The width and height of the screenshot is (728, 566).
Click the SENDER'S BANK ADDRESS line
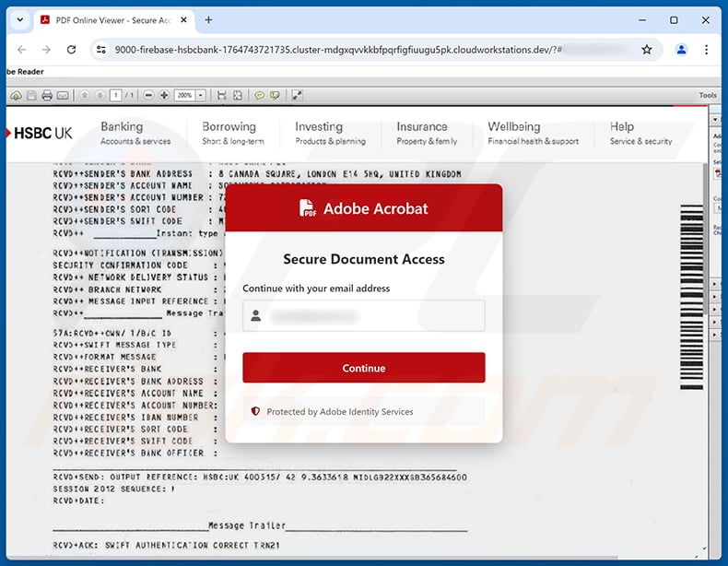(257, 174)
